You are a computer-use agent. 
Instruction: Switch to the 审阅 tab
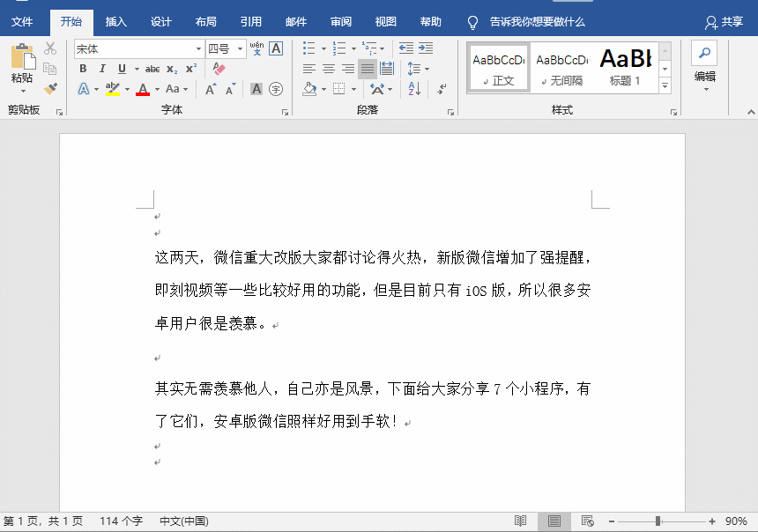[x=341, y=22]
